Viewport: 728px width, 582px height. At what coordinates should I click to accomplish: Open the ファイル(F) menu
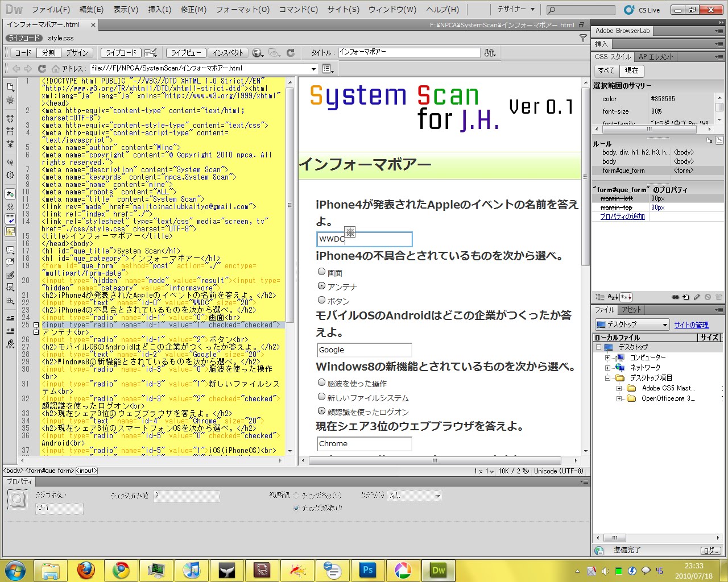[51, 10]
